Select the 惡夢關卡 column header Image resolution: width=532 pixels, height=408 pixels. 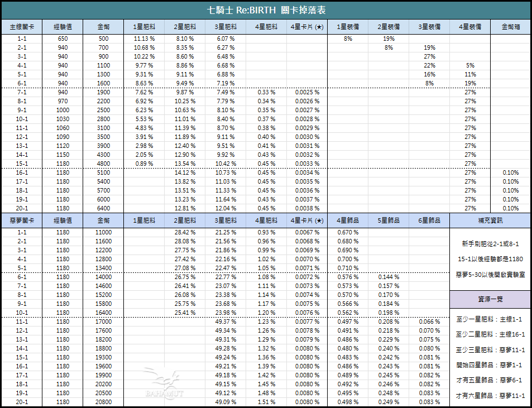point(22,220)
